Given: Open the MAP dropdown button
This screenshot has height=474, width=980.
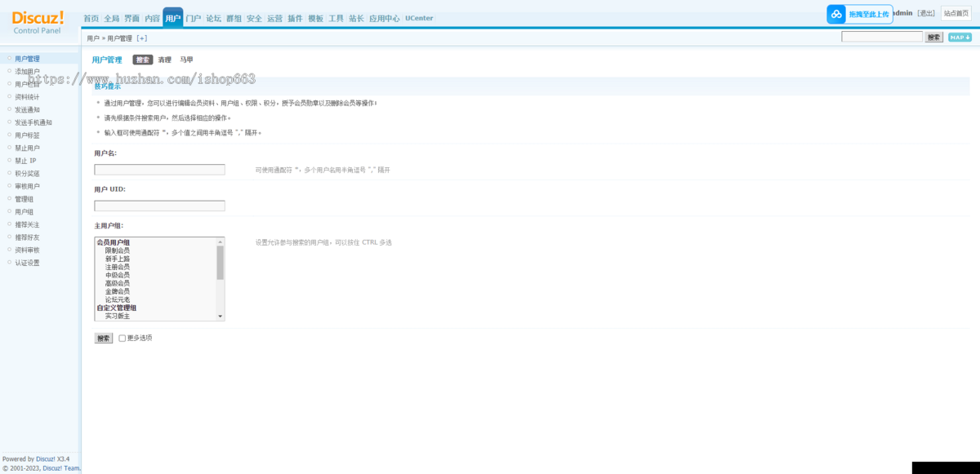Looking at the screenshot, I should pyautogui.click(x=960, y=37).
